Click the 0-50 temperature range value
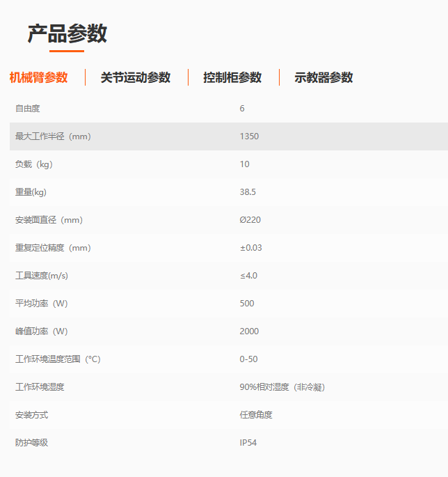448x477 pixels. point(248,359)
